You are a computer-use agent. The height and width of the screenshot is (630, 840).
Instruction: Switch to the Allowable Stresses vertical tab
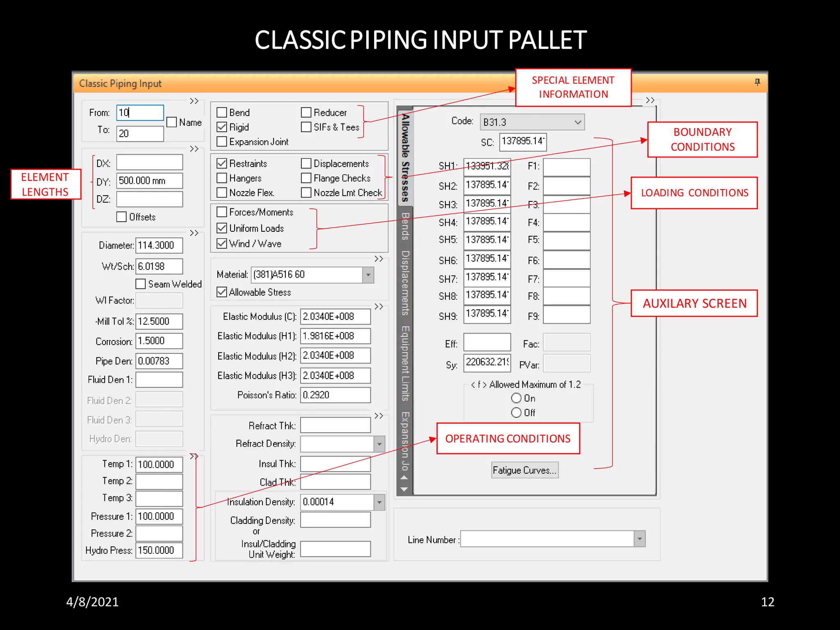point(405,157)
